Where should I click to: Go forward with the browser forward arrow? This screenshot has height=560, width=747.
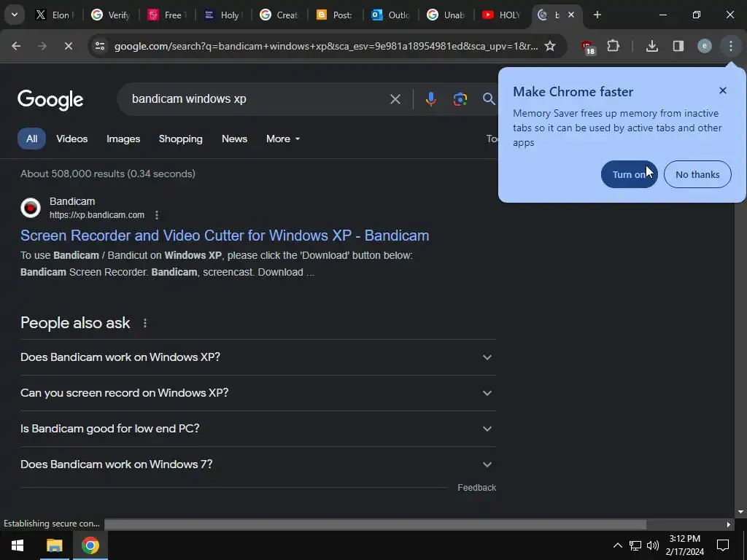pos(42,46)
